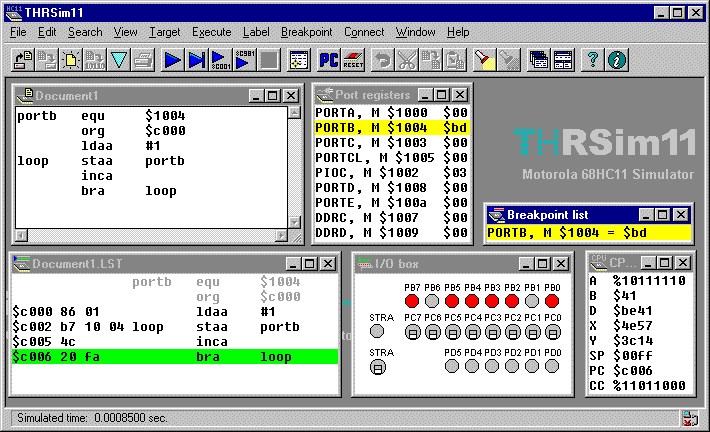The height and width of the screenshot is (432, 710).
Task: Click the Step instruction toolbar button
Action: 196,60
